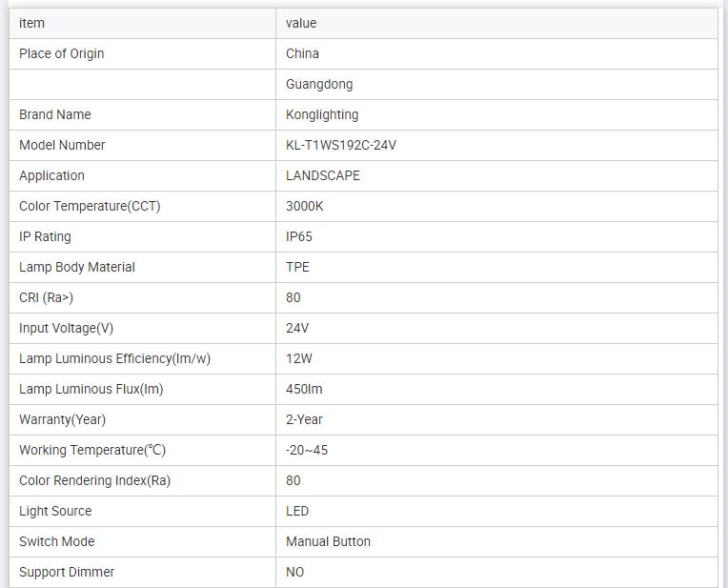Select the 'Konglighting' brand name value
Screen dimensions: 728x588
pos(322,114)
